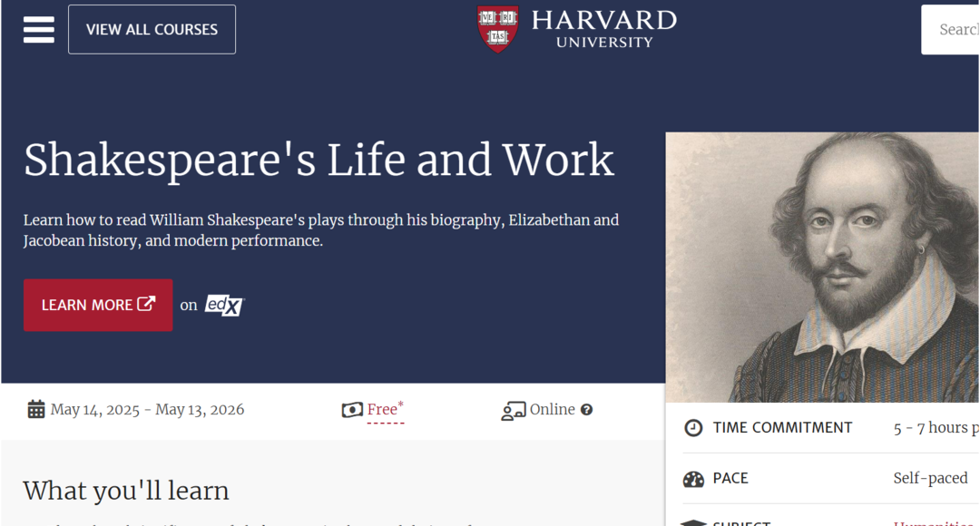
Task: Click into the Search input field
Action: 953,30
